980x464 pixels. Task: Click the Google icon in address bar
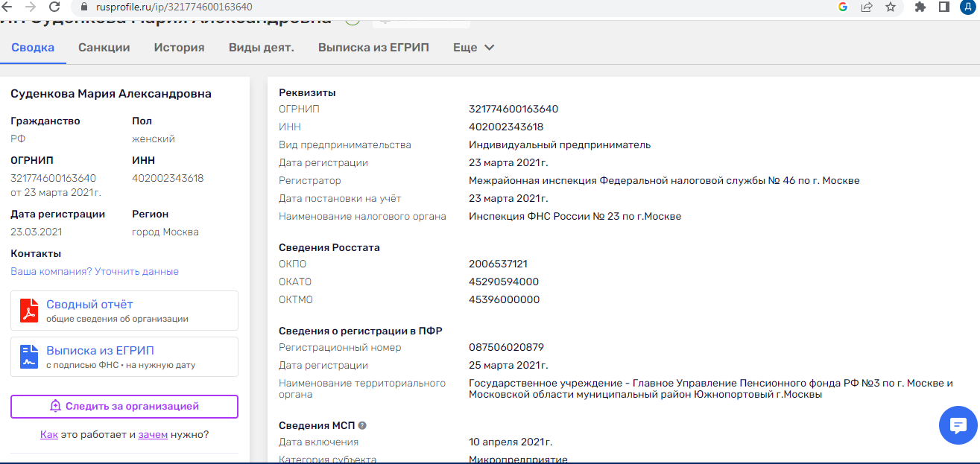pyautogui.click(x=843, y=7)
